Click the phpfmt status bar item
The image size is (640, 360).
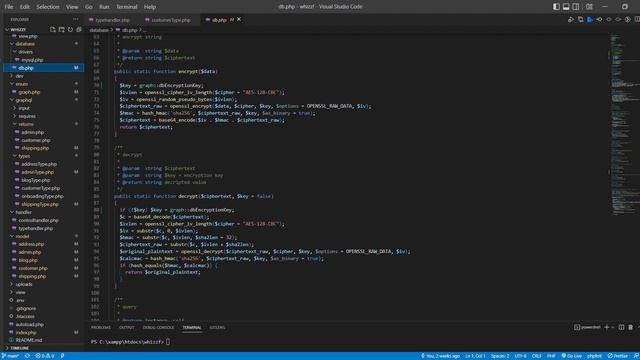click(594, 356)
